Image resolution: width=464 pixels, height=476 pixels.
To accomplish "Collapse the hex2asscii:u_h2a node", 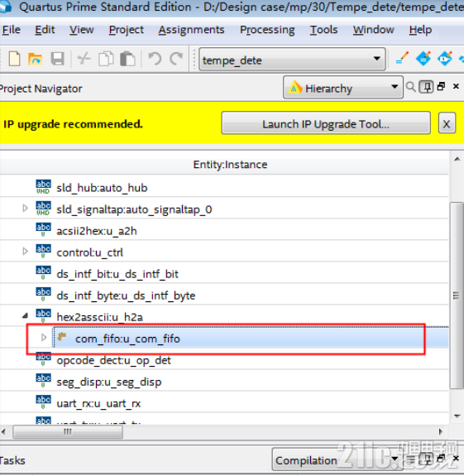I will pyautogui.click(x=26, y=316).
